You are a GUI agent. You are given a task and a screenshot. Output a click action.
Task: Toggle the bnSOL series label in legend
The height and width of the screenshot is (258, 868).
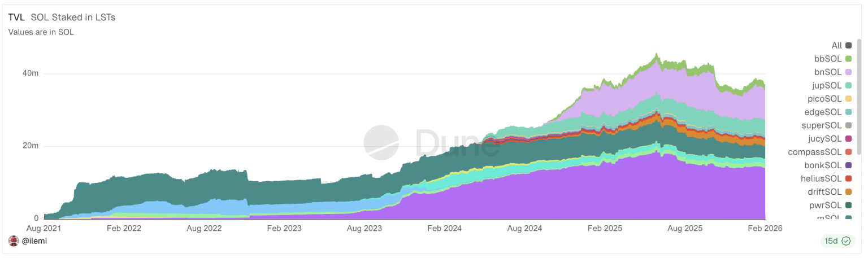click(828, 72)
